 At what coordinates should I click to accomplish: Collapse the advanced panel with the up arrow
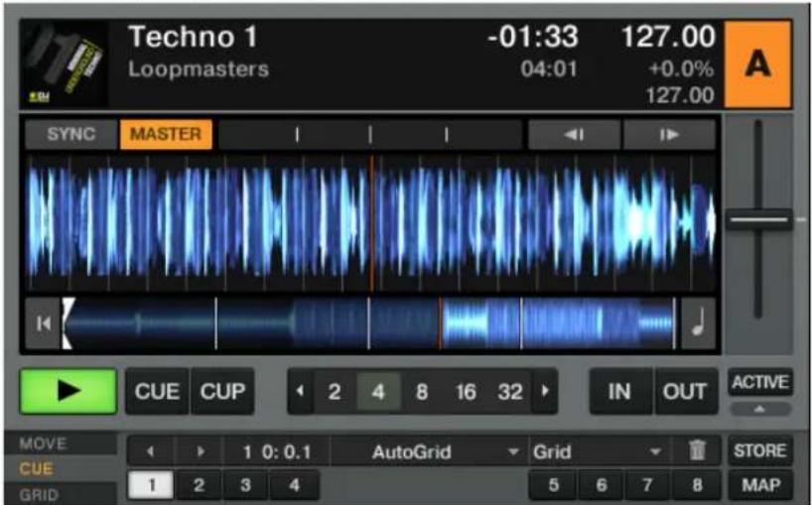point(760,409)
